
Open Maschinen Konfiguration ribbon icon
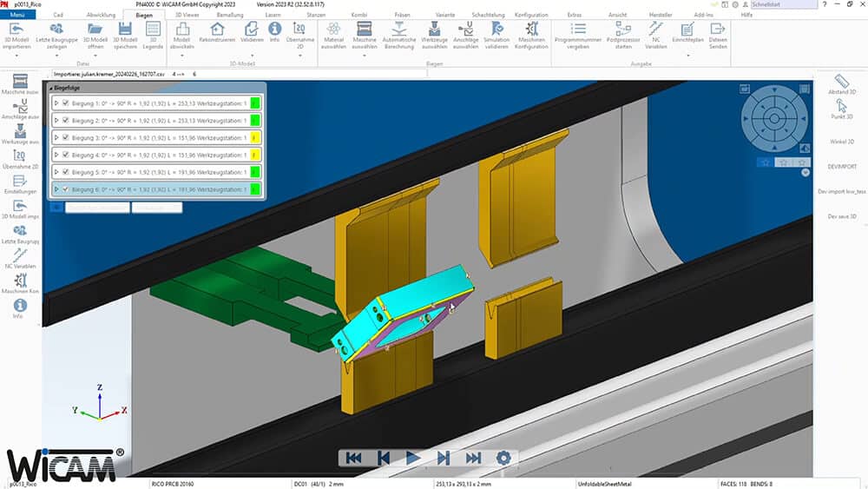pyautogui.click(x=531, y=29)
